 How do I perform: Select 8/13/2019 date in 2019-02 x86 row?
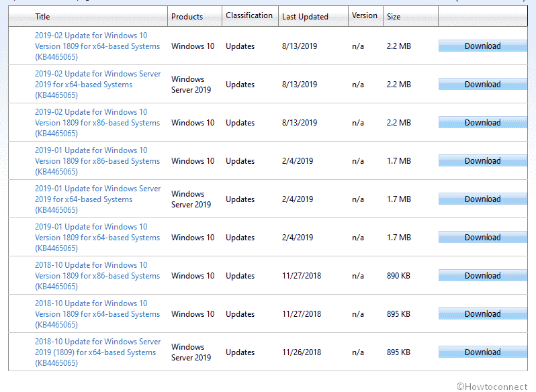[x=300, y=123]
